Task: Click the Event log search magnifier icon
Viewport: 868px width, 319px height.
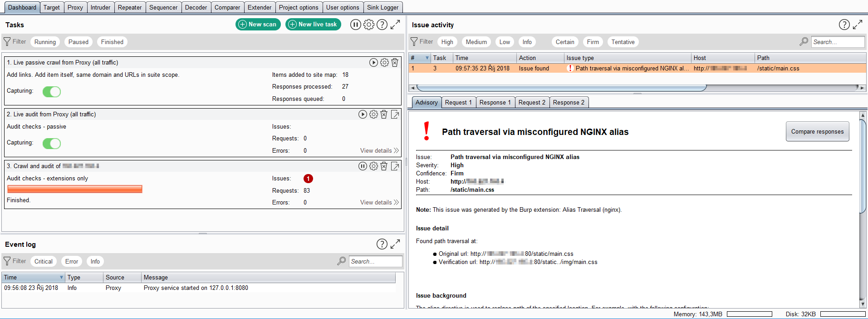Action: click(342, 261)
